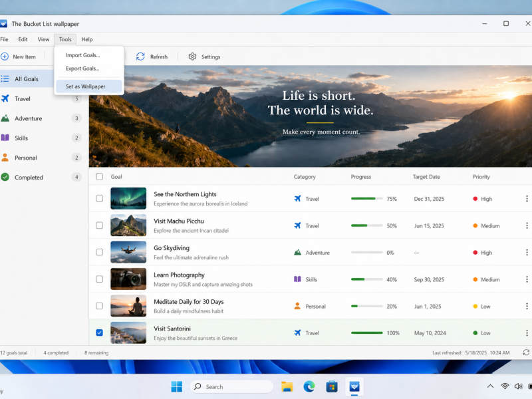Viewport: 532px width, 399px height.
Task: Open more options for Visit Santorini
Action: (x=527, y=333)
